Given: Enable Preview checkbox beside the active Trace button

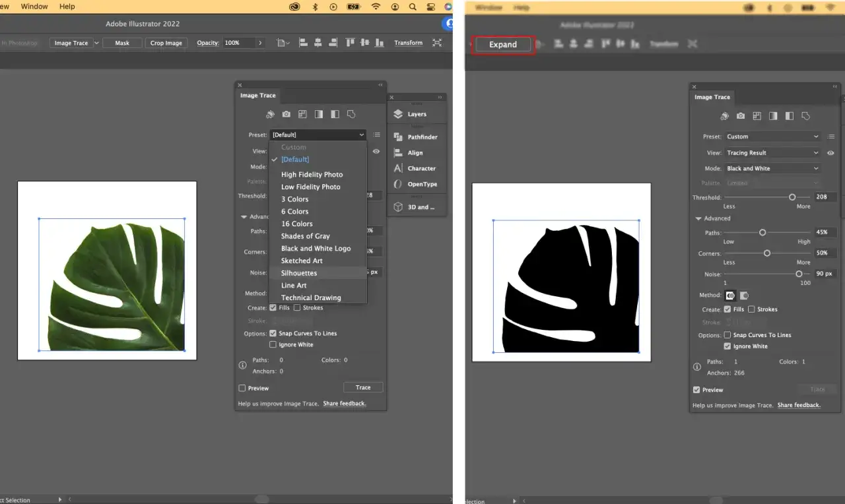Looking at the screenshot, I should (x=242, y=389).
